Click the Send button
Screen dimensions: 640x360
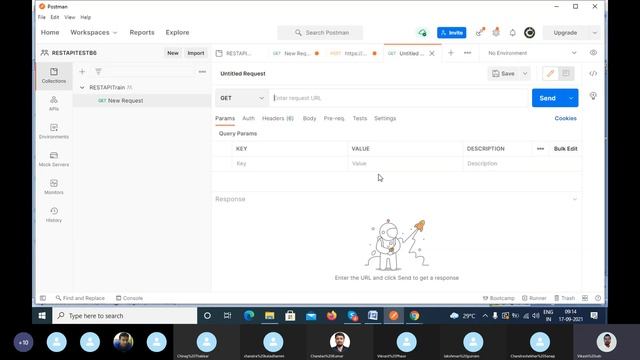click(548, 98)
